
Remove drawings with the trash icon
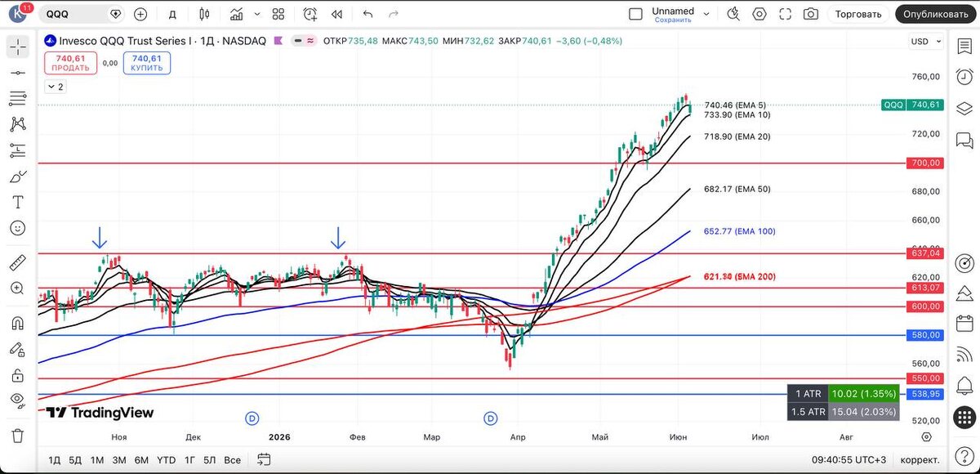[x=18, y=435]
